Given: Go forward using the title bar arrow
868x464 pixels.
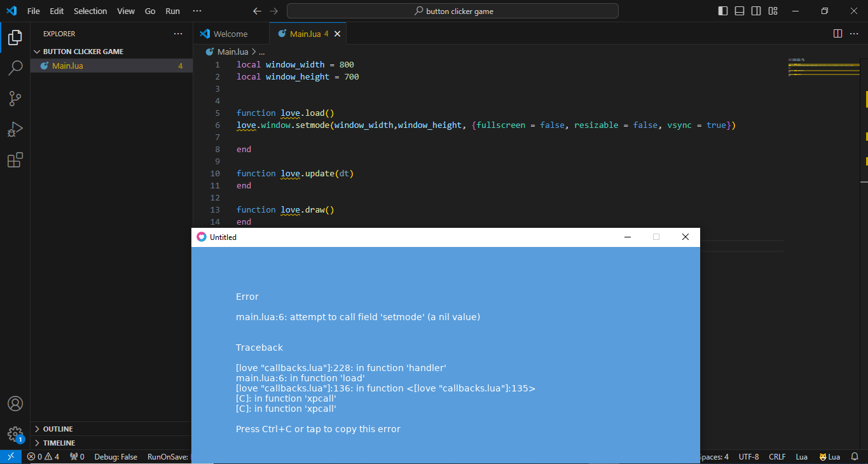Looking at the screenshot, I should (273, 11).
